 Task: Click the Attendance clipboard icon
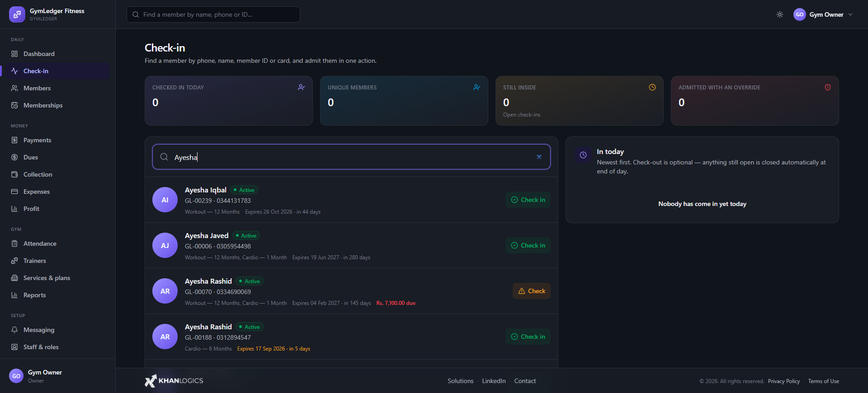pos(14,243)
